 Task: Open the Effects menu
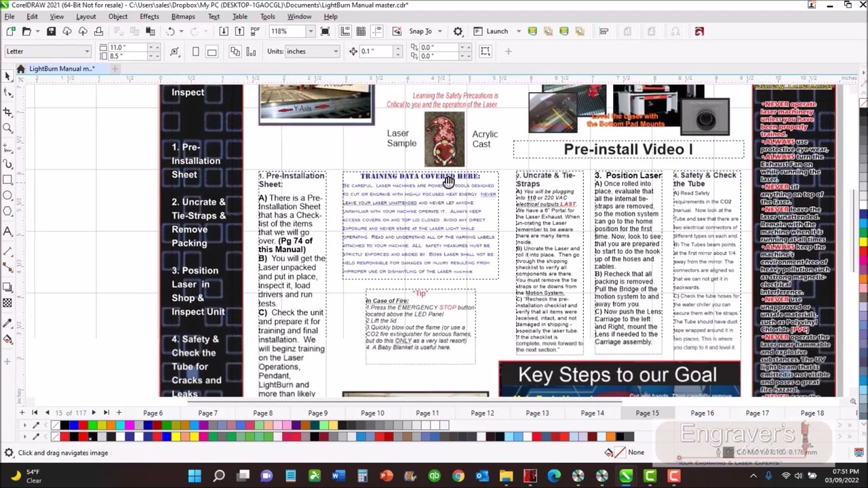click(x=149, y=16)
